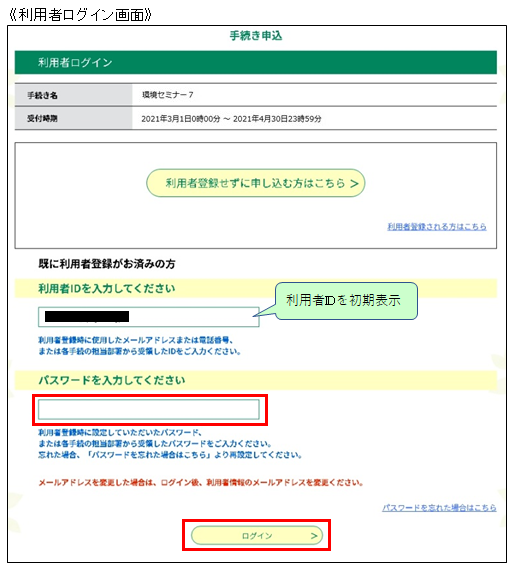The image size is (507, 563).
Task: Click the 環境セミナー7 procedure name text
Action: tap(168, 95)
